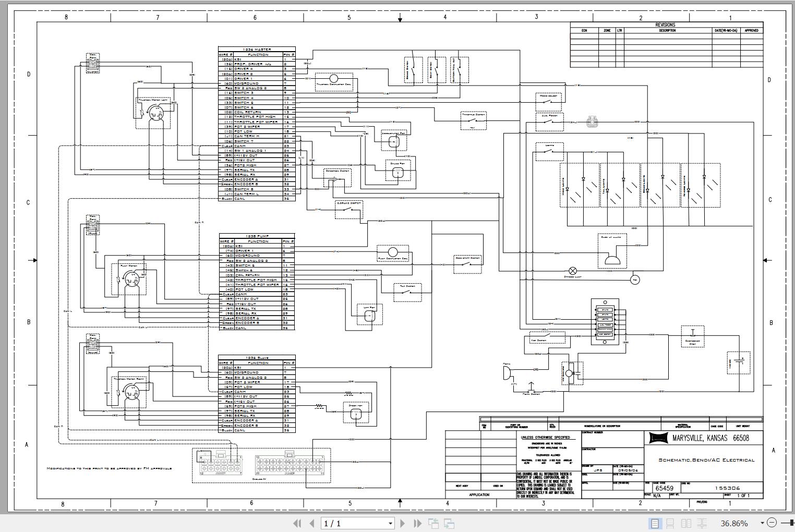
Task: Return to the previous view
Action: click(x=433, y=523)
